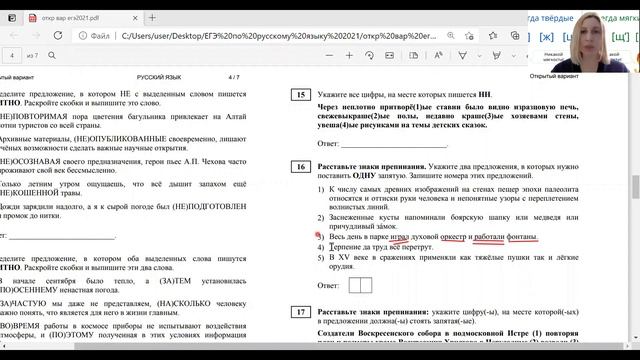Click word '(НА)СКОЛЬКО' on left page
Viewport: 640px width, 360px height.
coord(184,304)
